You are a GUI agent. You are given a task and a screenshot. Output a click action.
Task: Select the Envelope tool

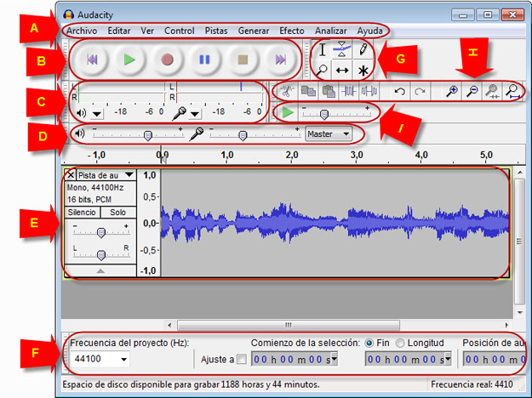(x=342, y=50)
